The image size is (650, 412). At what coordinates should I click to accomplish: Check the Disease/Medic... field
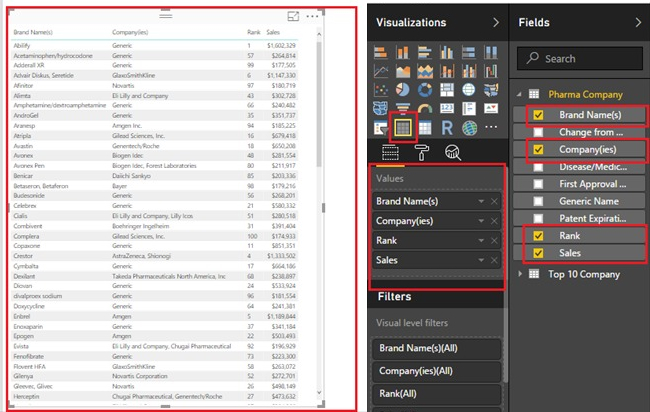(x=538, y=167)
